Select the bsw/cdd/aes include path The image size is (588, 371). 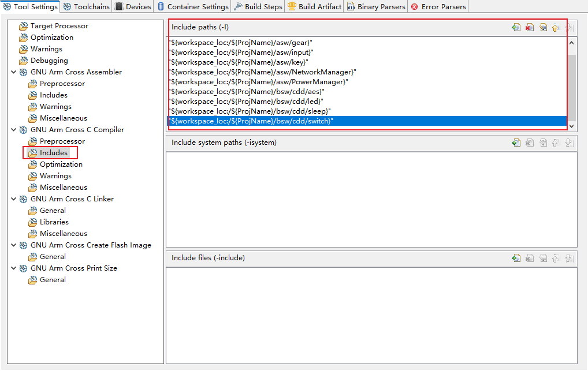(367, 92)
